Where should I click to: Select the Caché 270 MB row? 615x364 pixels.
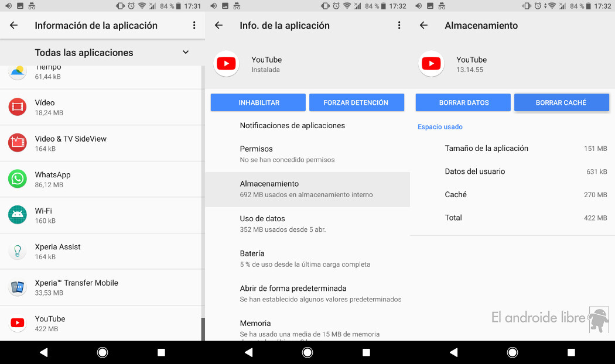click(512, 195)
